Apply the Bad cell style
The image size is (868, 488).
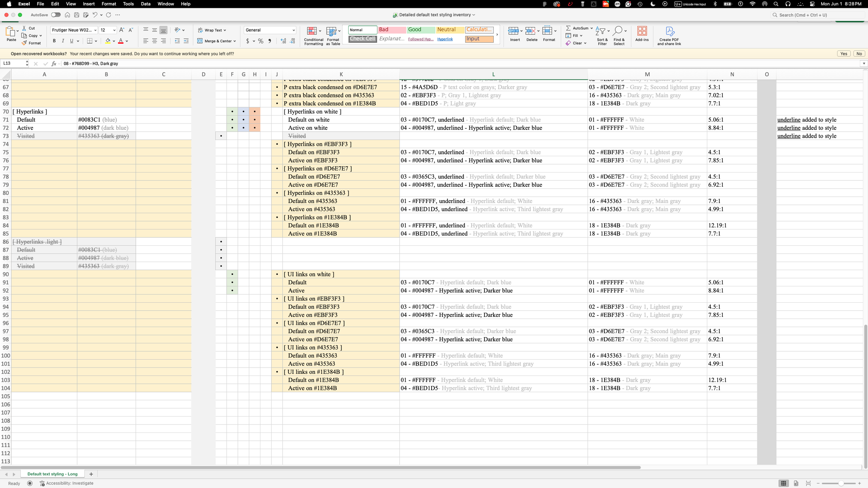point(391,30)
